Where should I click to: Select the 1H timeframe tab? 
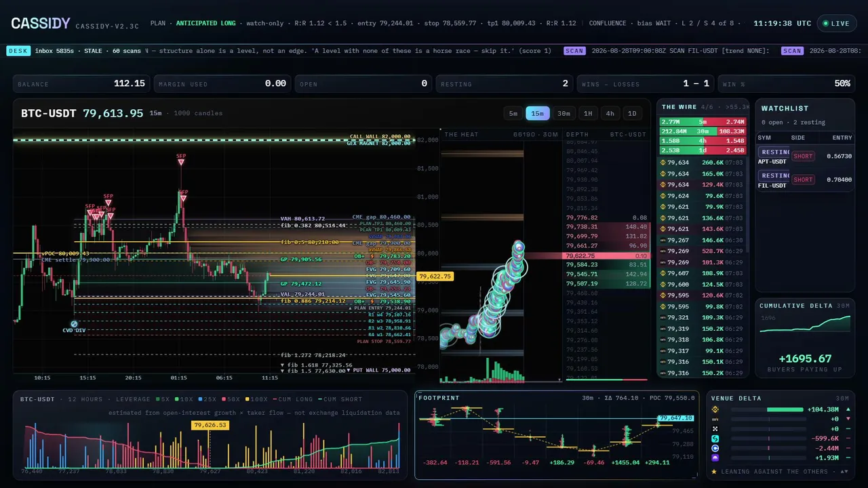coord(588,114)
